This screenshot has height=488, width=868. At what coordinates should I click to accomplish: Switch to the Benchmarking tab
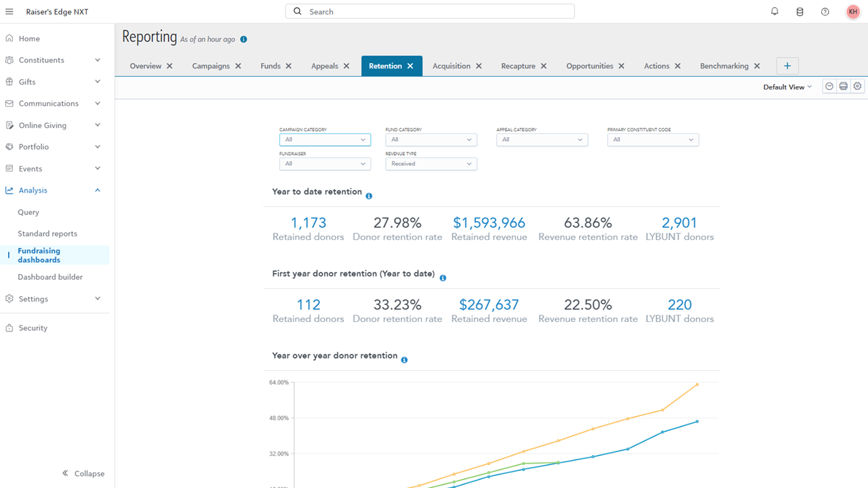724,66
